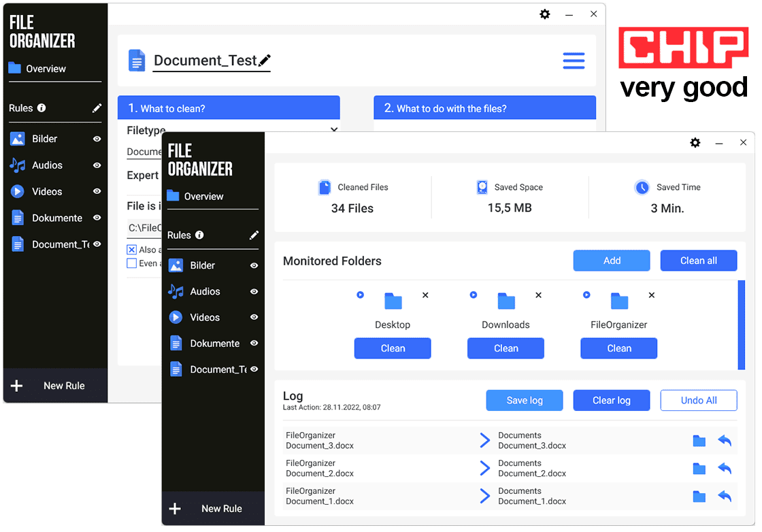Uncheck the 'Also' checkbox in back window
This screenshot has height=532, width=762.
tap(132, 250)
